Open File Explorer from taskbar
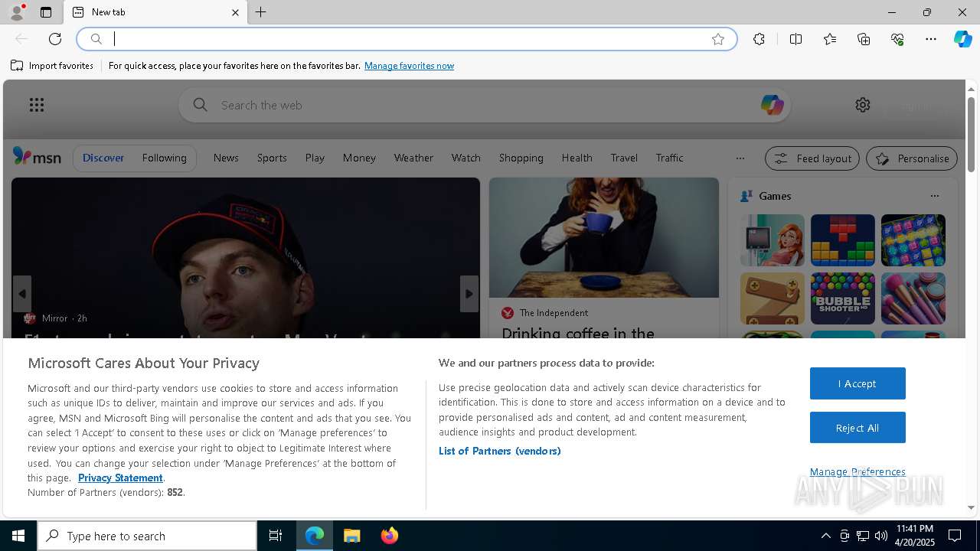 (x=352, y=536)
